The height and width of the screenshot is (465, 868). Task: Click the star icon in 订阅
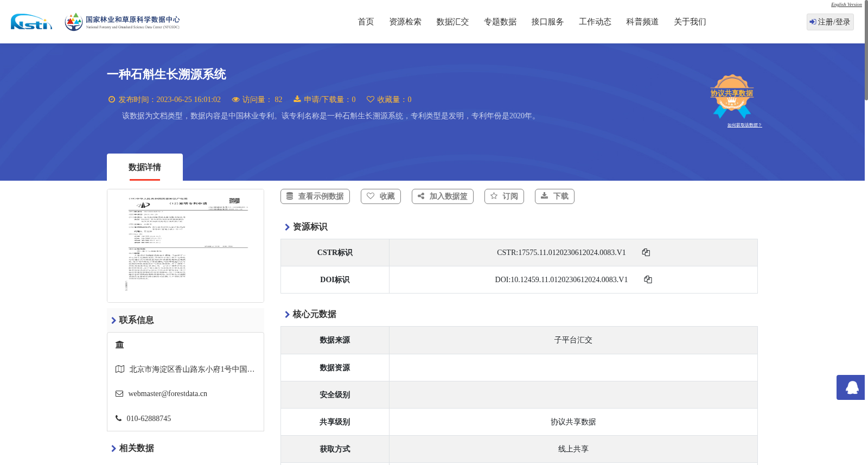tap(494, 196)
